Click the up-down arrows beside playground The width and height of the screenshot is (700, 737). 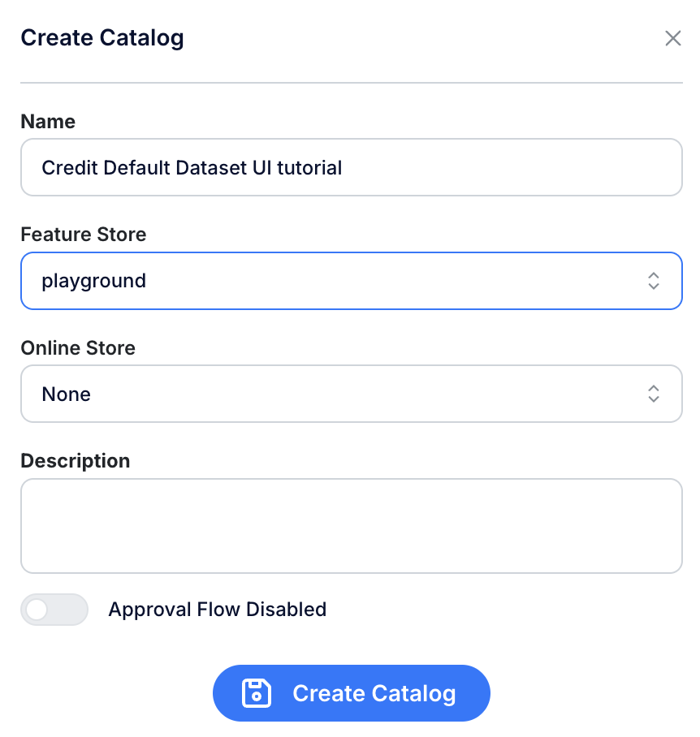[654, 281]
